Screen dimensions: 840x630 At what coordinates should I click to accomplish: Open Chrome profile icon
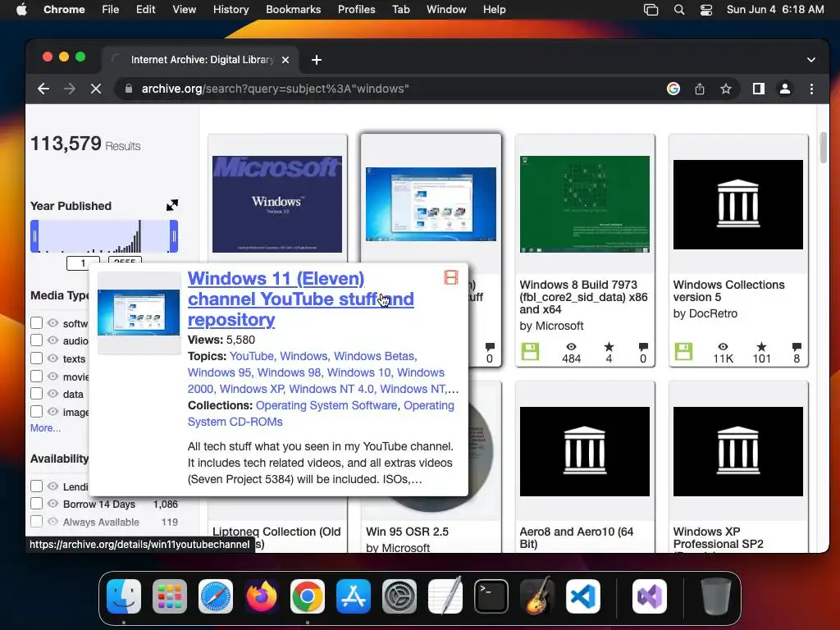(x=785, y=89)
